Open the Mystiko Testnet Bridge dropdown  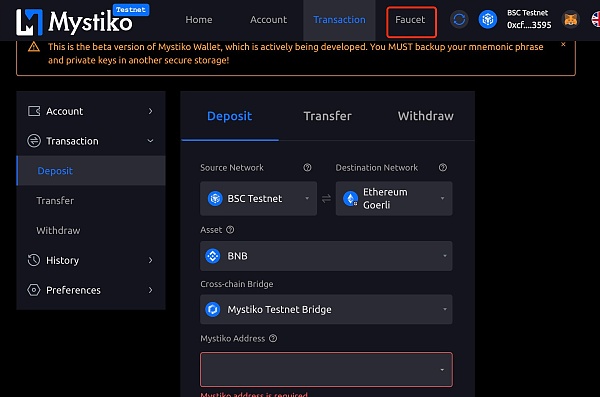pyautogui.click(x=326, y=309)
